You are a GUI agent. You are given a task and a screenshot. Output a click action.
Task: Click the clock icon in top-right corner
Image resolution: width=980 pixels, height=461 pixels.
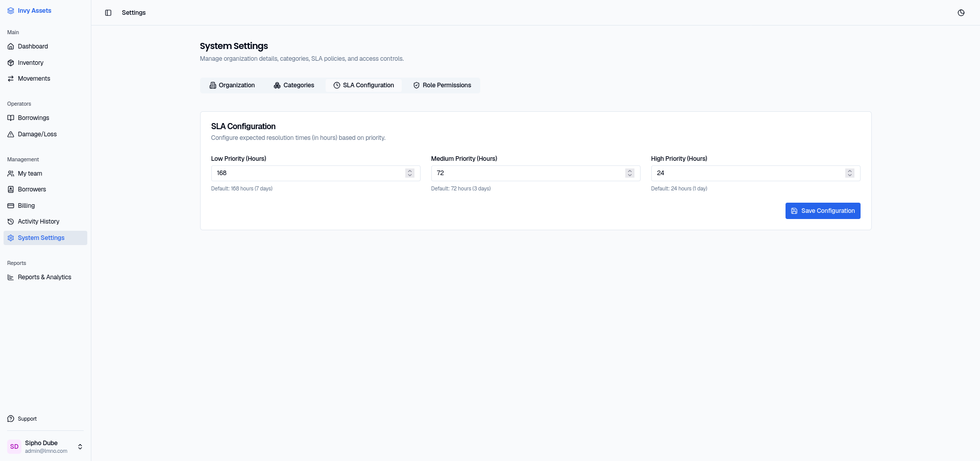(961, 13)
